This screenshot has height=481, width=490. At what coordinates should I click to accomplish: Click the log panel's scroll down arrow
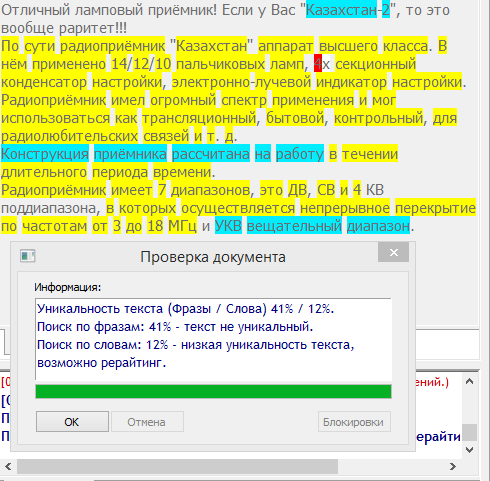469,450
